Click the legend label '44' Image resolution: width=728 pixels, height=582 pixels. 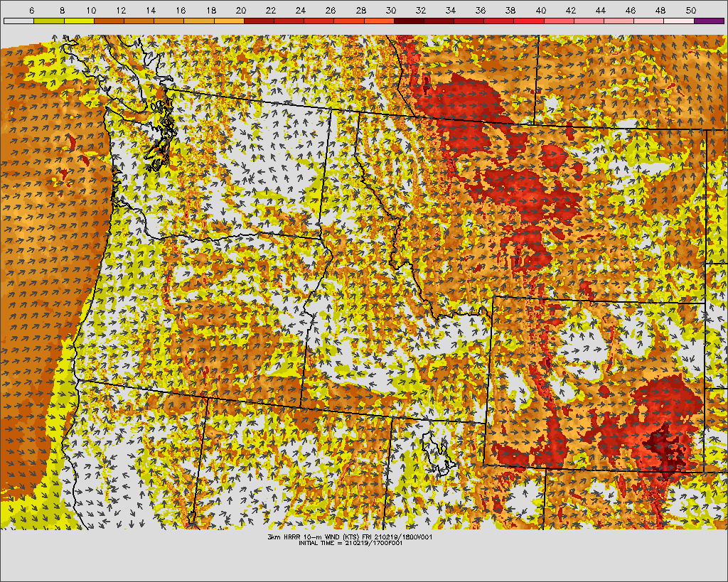coord(601,10)
